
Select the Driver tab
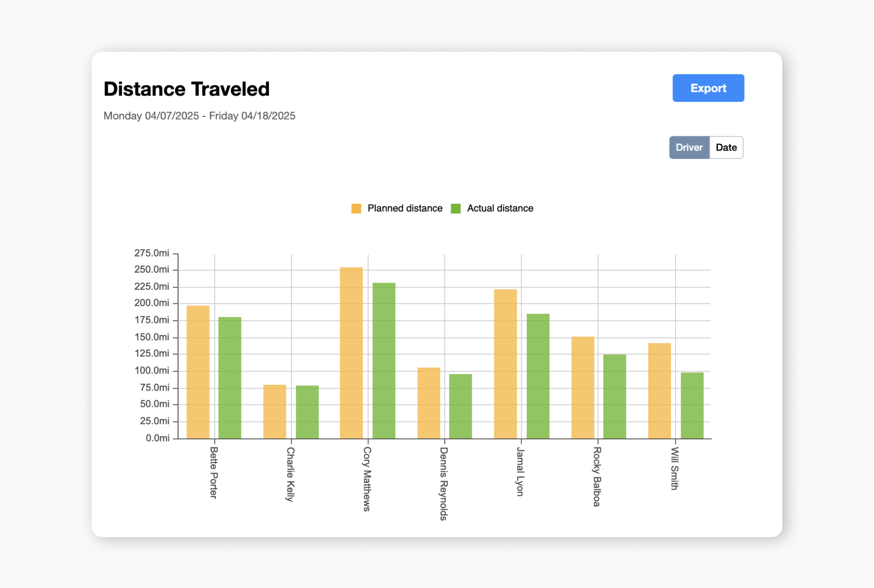(x=689, y=147)
